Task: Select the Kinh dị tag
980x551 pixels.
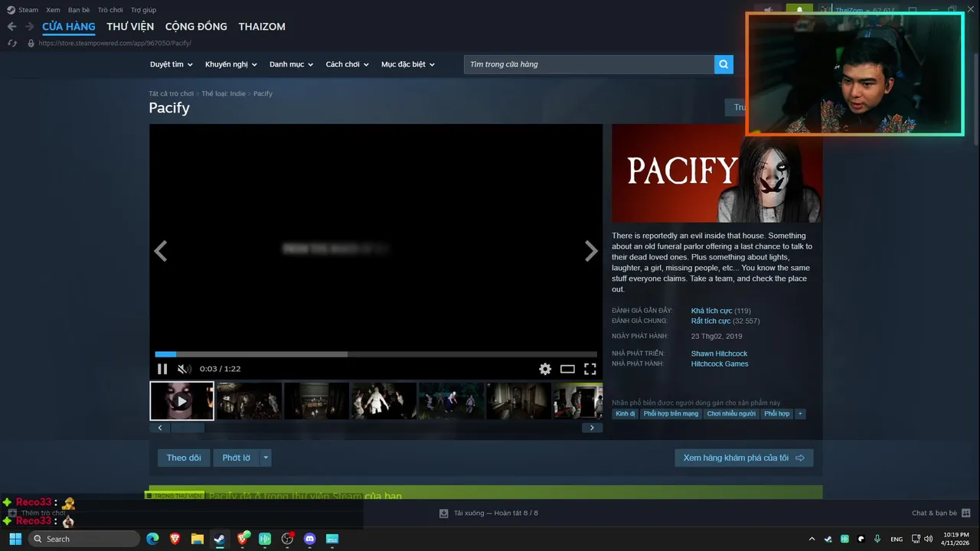Action: [x=626, y=414]
